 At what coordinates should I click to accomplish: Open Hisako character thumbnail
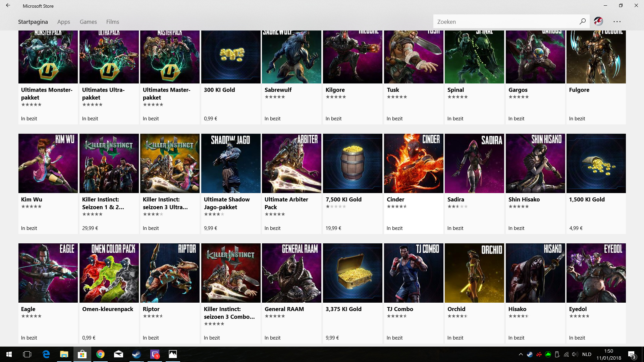coord(535,273)
